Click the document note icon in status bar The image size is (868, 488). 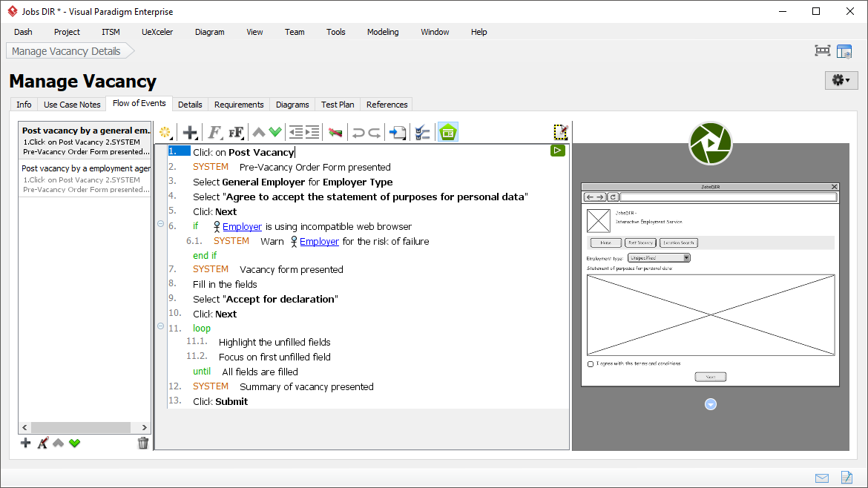click(x=846, y=477)
